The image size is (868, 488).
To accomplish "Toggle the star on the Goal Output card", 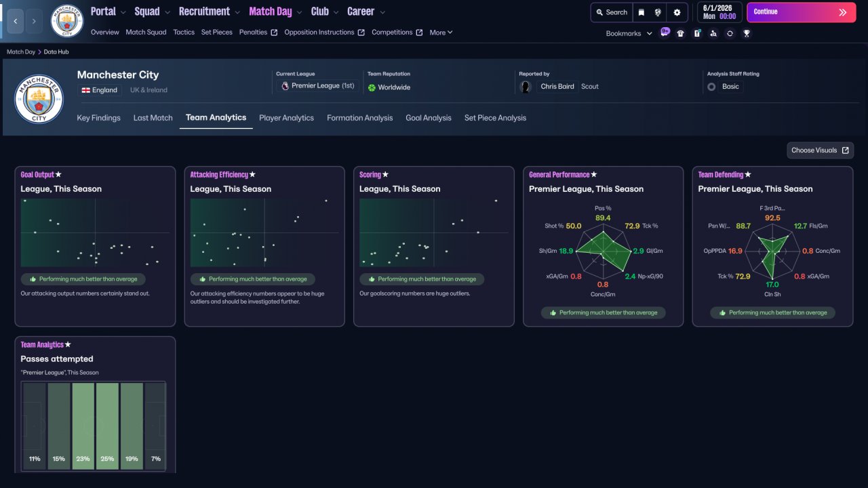I will point(58,175).
